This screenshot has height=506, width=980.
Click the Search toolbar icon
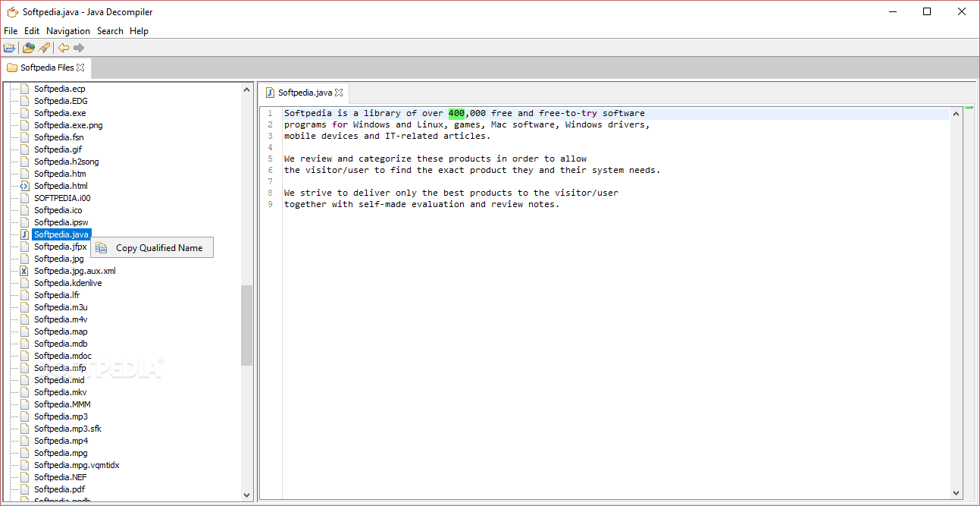click(x=44, y=48)
